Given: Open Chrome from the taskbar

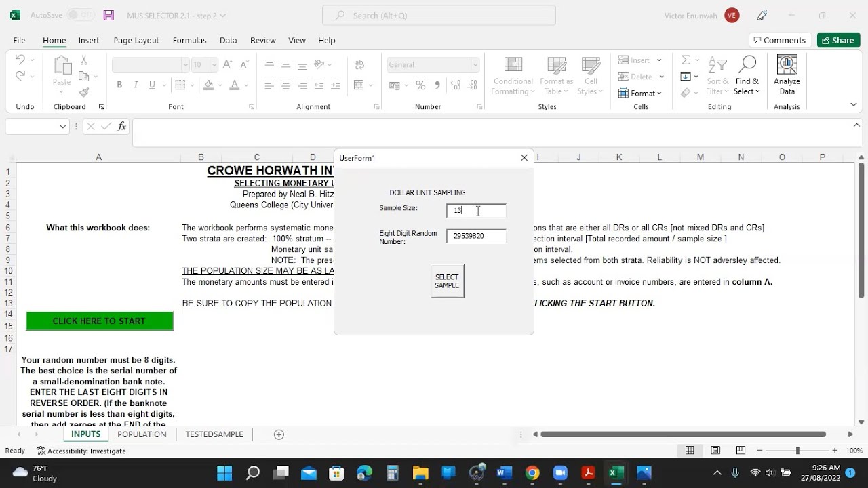Looking at the screenshot, I should tap(532, 472).
